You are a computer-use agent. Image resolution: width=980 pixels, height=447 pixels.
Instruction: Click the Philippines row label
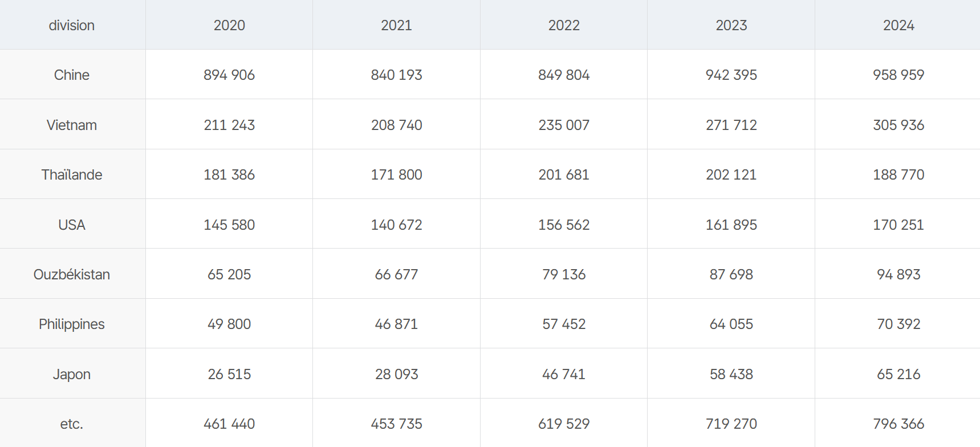72,324
